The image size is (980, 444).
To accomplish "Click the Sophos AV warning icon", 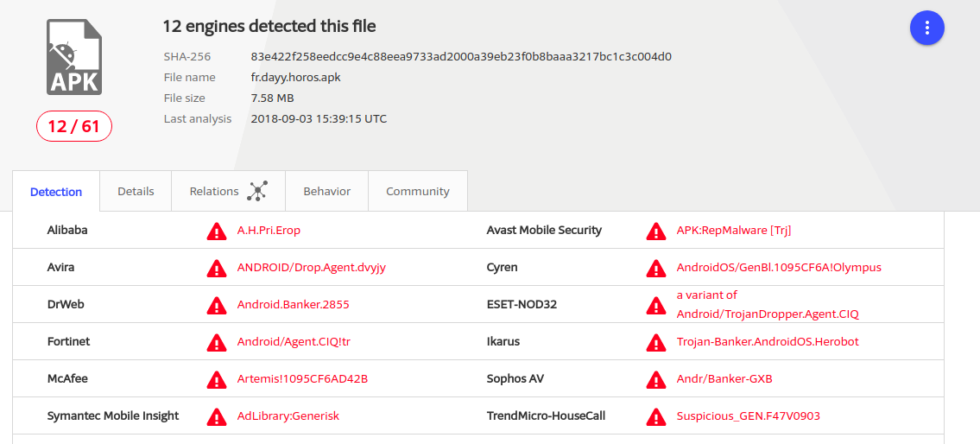I will pyautogui.click(x=656, y=380).
